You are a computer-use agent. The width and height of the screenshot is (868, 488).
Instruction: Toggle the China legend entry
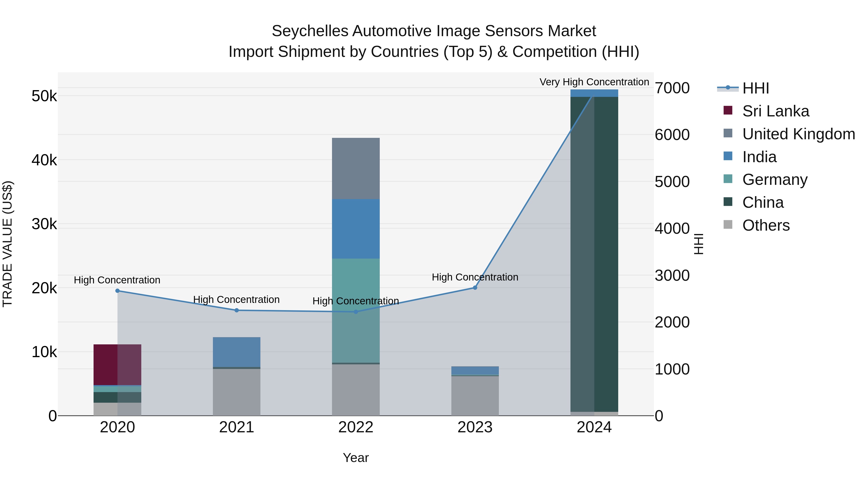click(x=753, y=202)
